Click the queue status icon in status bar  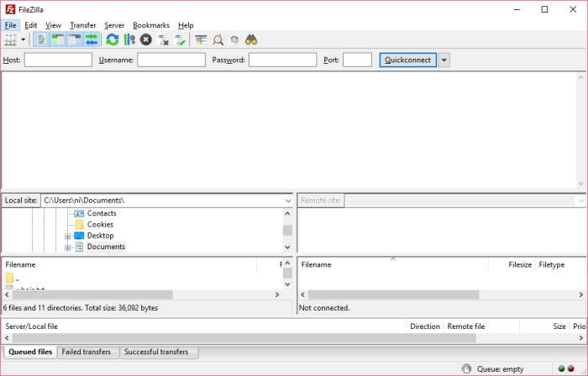pos(466,369)
